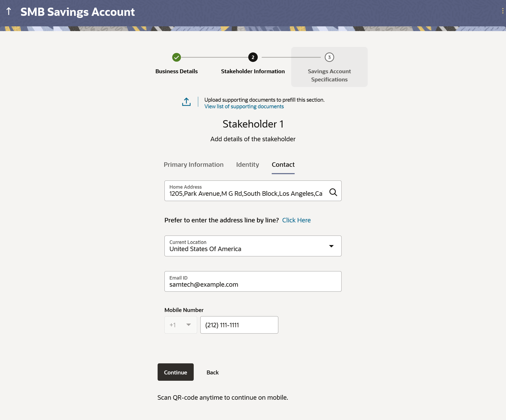Click the Email ID input field
Viewport: 506px width, 420px height.
pos(253,284)
